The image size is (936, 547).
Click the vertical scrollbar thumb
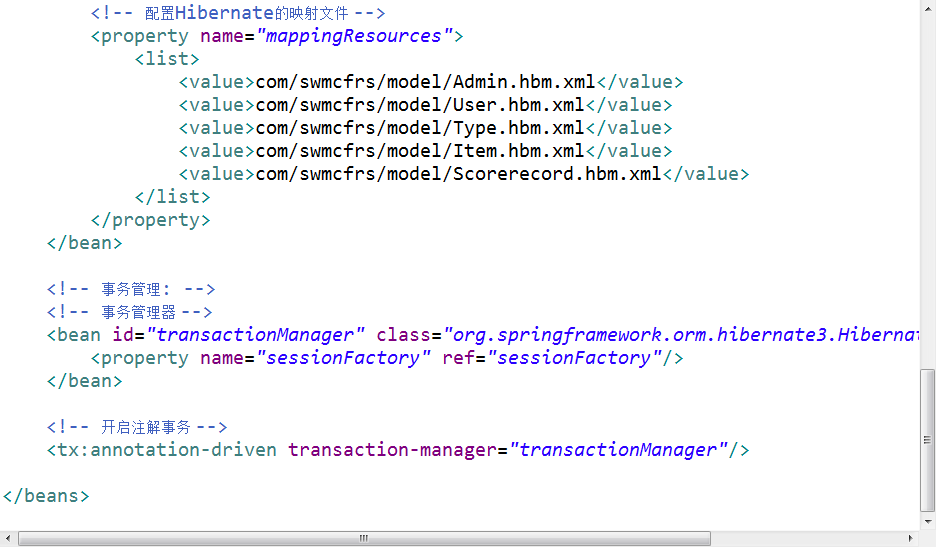point(927,440)
